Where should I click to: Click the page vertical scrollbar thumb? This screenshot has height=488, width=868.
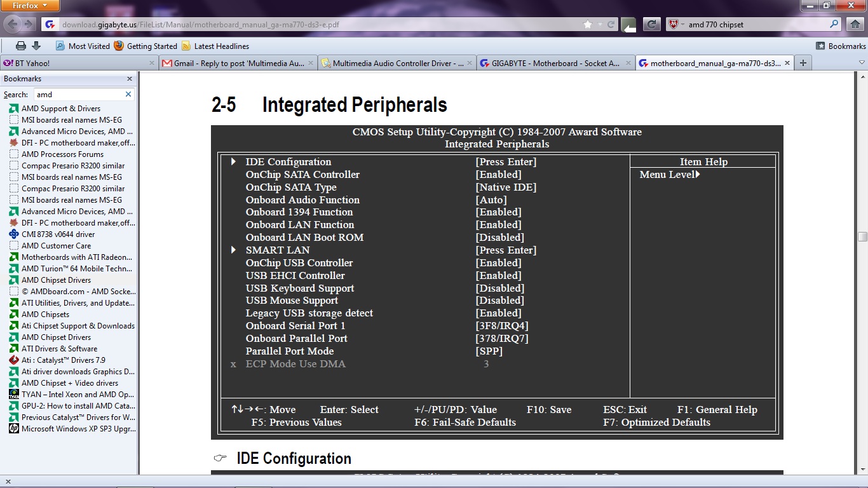click(862, 236)
